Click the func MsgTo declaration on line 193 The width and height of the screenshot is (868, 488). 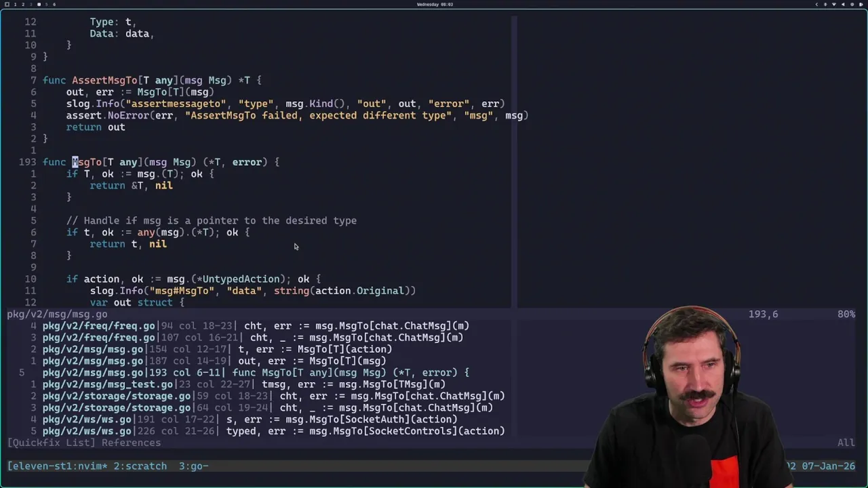tap(161, 162)
